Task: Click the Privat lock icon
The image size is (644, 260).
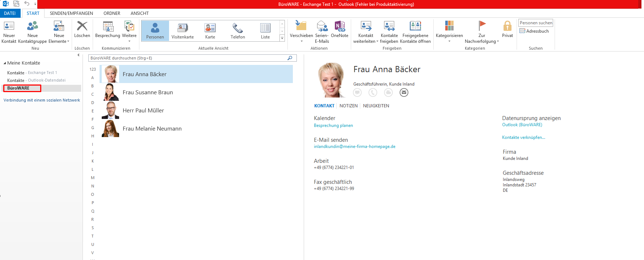Action: 507,26
